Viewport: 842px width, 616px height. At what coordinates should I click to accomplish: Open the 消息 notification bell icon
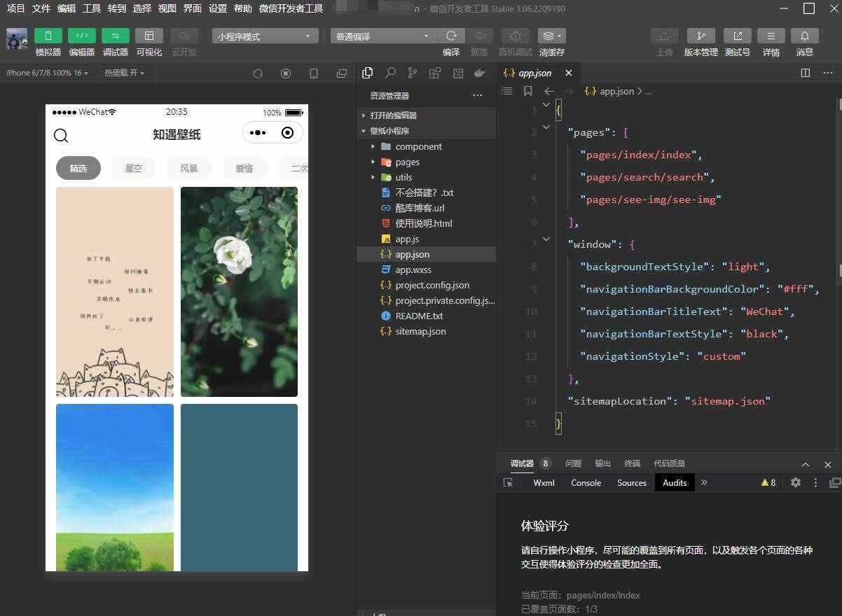point(804,36)
